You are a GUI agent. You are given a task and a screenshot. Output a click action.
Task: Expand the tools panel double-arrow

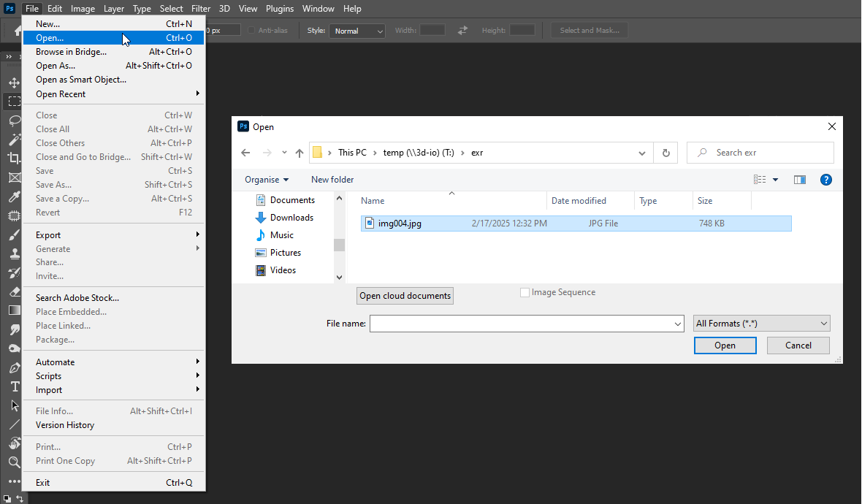9,57
